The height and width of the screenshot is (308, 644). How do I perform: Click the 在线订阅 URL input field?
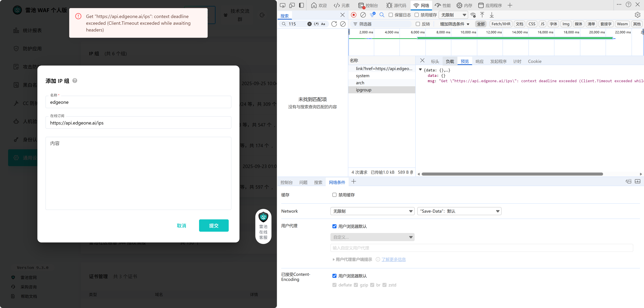(x=138, y=123)
